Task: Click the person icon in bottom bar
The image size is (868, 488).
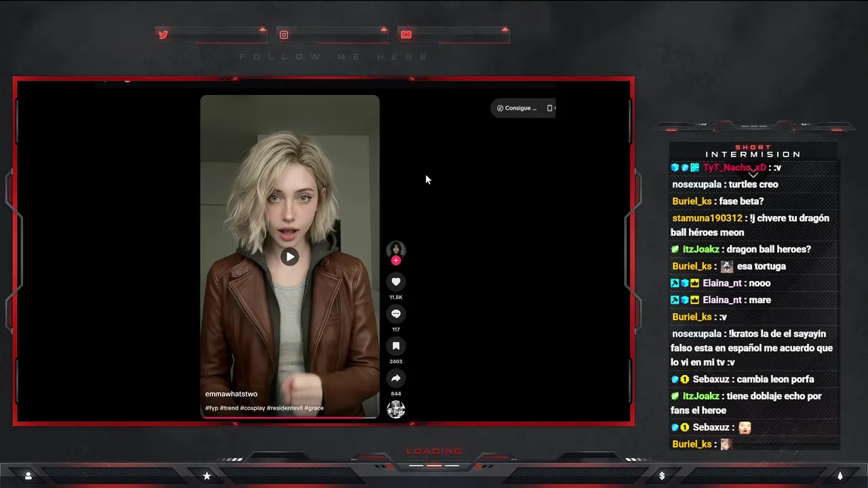Action: [28, 476]
